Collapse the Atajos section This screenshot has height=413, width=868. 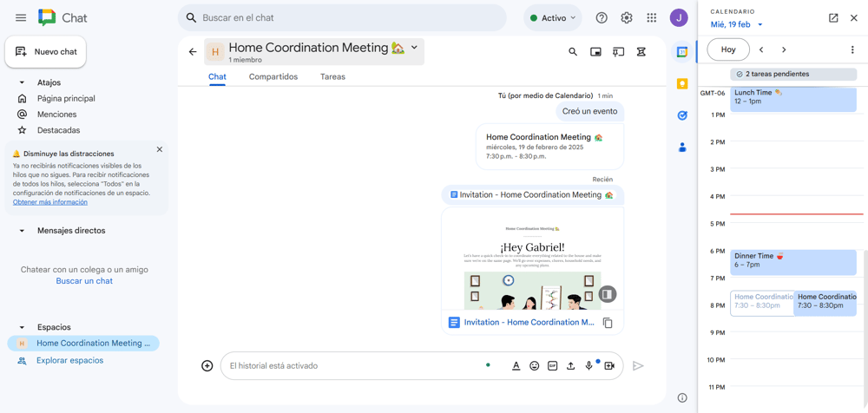point(23,82)
